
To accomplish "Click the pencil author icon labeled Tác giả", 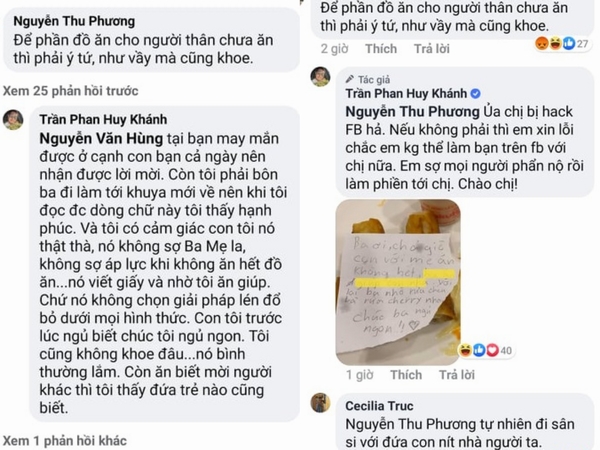I will point(349,80).
